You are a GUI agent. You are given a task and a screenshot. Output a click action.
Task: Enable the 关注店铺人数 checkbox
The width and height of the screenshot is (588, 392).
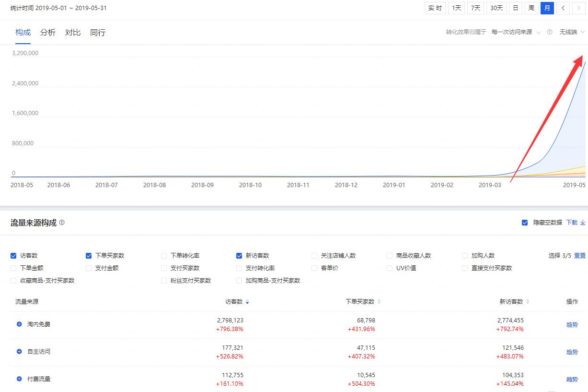(x=314, y=256)
